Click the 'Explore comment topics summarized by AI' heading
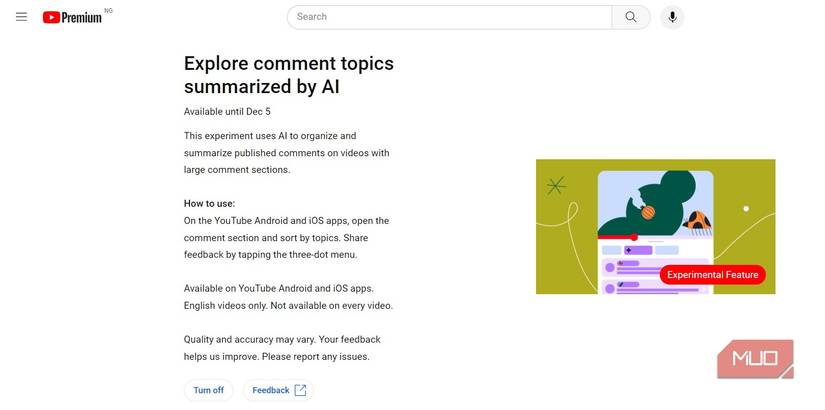 (289, 75)
